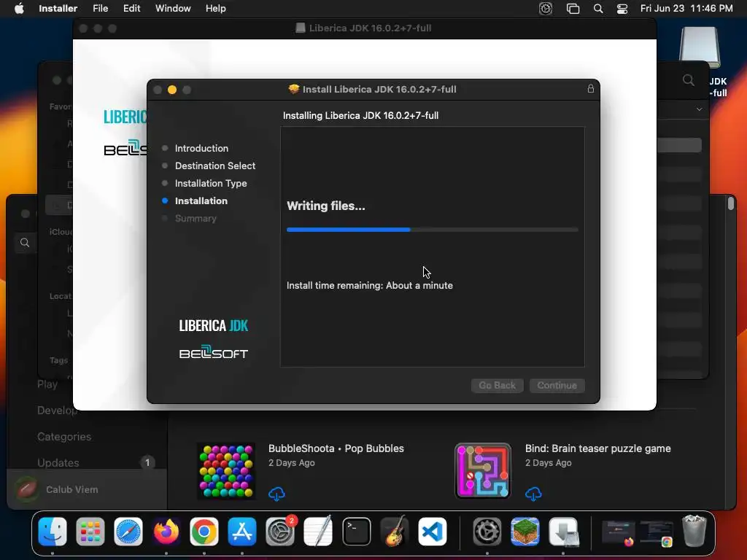Click the Writing files status text
This screenshot has width=747, height=560.
tap(326, 206)
